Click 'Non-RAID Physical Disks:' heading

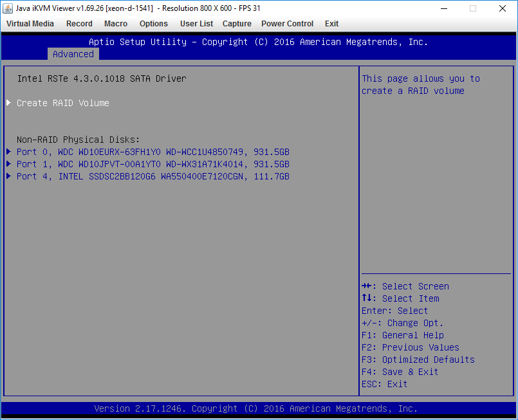[x=79, y=140]
